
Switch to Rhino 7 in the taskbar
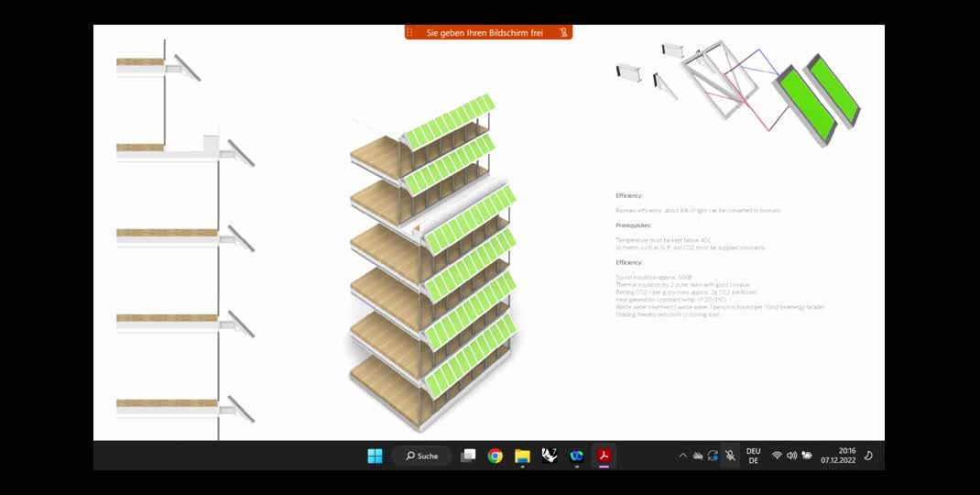pyautogui.click(x=550, y=456)
